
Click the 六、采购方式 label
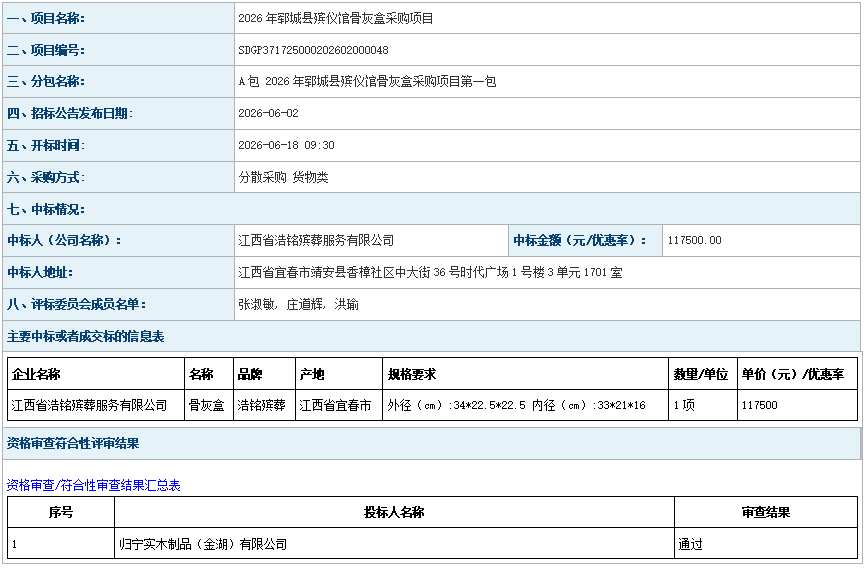tap(46, 177)
